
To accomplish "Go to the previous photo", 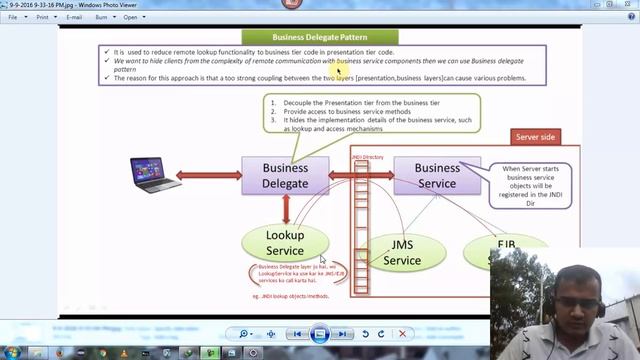I will (297, 334).
